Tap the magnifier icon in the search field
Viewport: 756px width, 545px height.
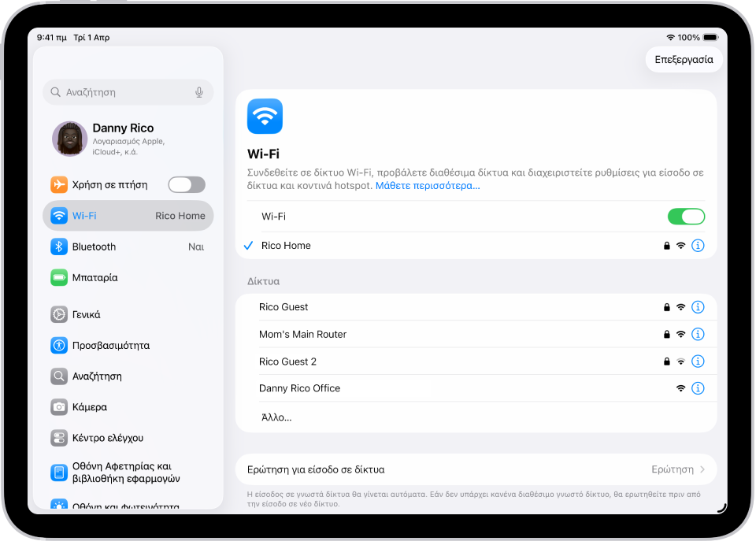[55, 92]
